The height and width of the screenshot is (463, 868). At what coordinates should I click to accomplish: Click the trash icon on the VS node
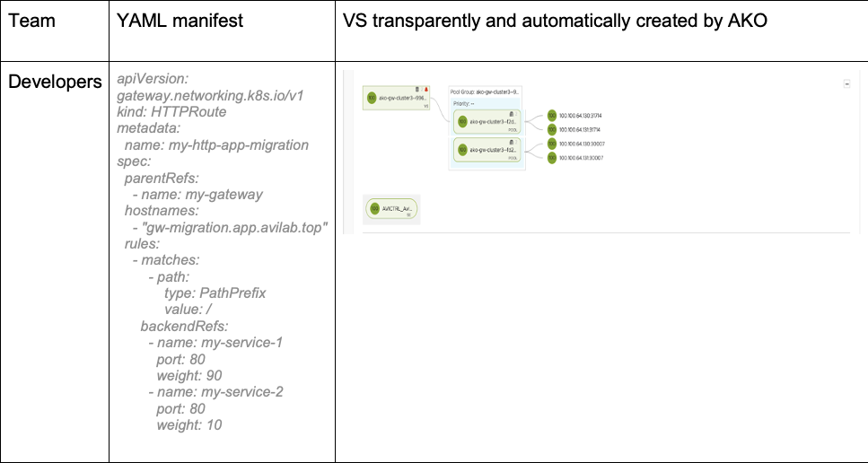point(419,90)
